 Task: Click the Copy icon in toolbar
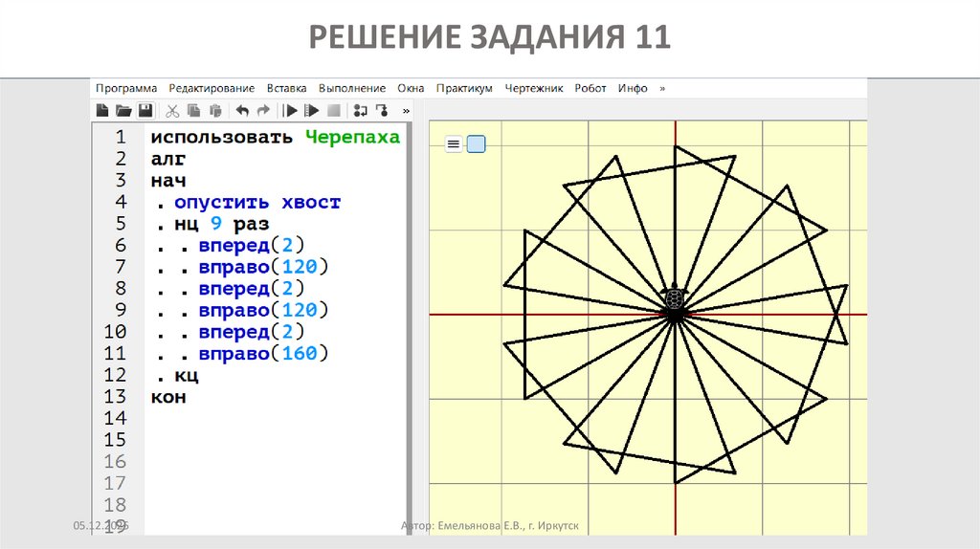click(193, 111)
